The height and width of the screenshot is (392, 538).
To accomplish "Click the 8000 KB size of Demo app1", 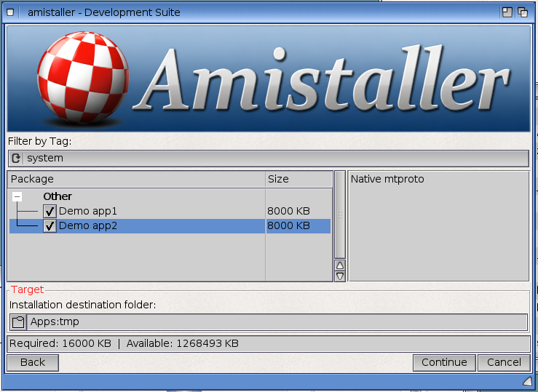I will click(288, 211).
